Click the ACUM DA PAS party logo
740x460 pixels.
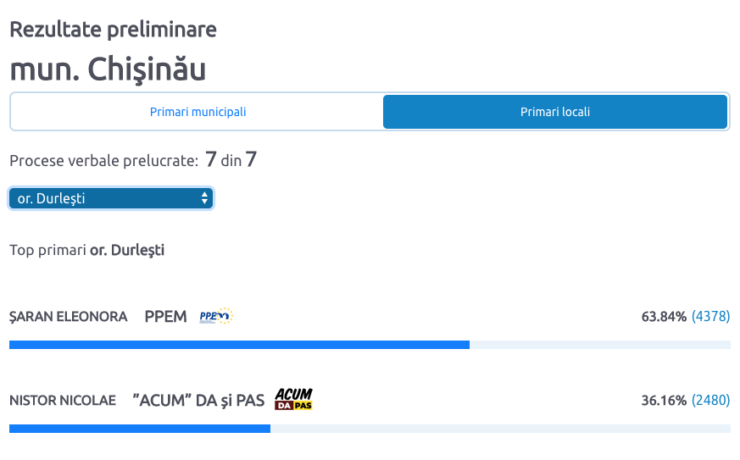click(294, 400)
